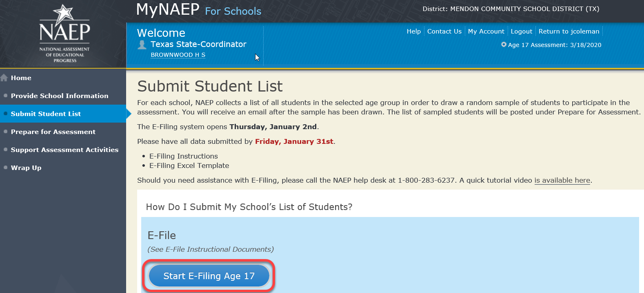
Task: Open Support Assessment Activities section
Action: (x=64, y=150)
